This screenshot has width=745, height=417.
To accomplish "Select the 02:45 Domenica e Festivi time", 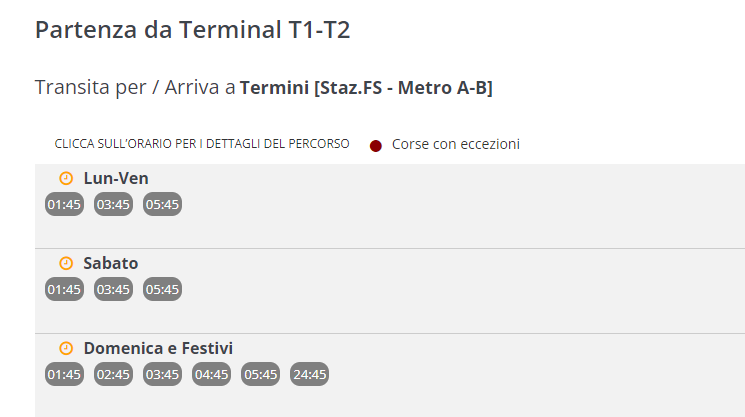I will tap(113, 374).
